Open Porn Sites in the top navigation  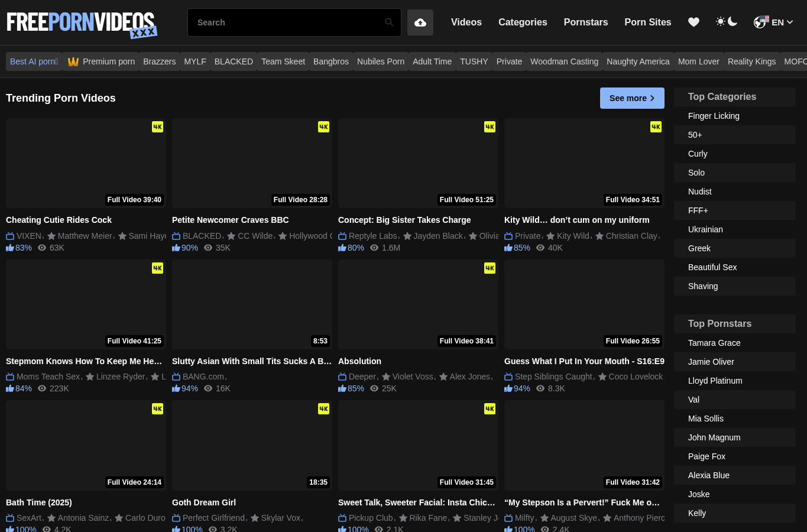648,22
